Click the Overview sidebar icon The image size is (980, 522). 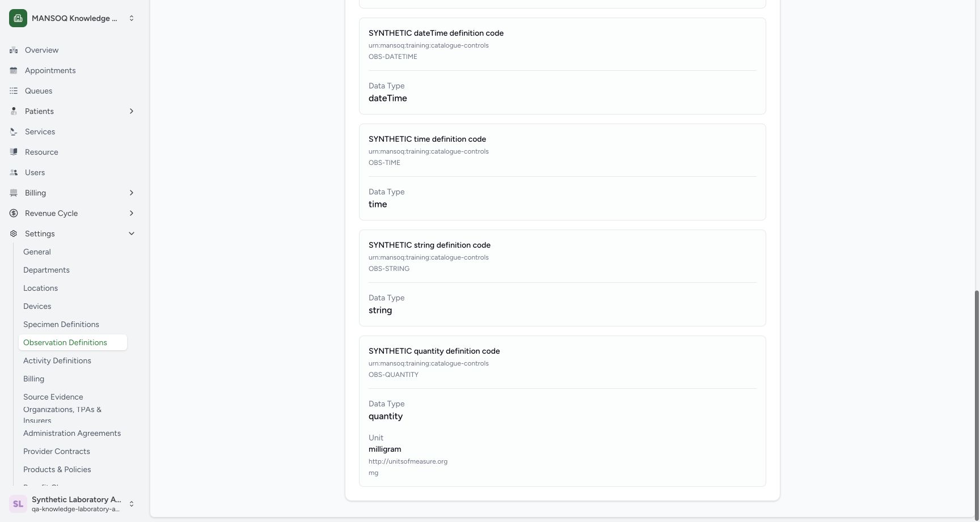pos(14,50)
